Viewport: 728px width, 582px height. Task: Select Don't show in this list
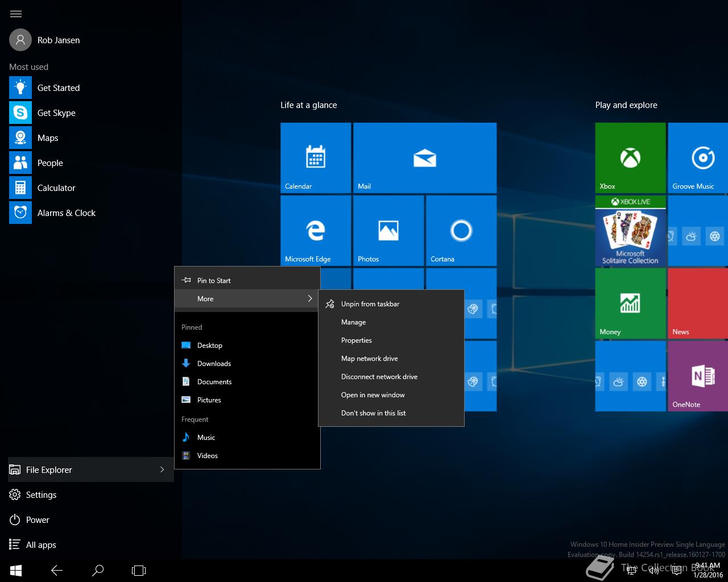click(391, 413)
